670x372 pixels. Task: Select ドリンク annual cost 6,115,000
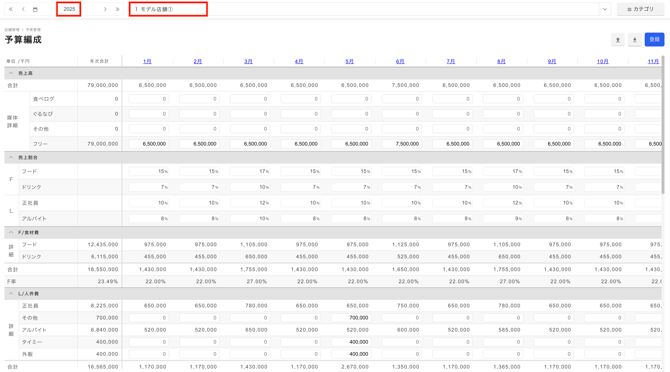[x=104, y=257]
